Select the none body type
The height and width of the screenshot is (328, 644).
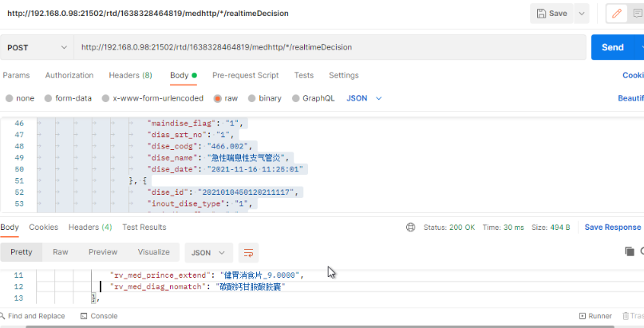click(x=20, y=98)
